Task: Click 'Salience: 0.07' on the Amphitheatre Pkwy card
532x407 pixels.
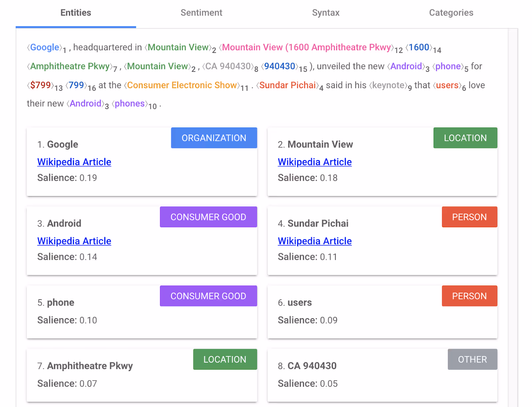Action: pos(67,383)
